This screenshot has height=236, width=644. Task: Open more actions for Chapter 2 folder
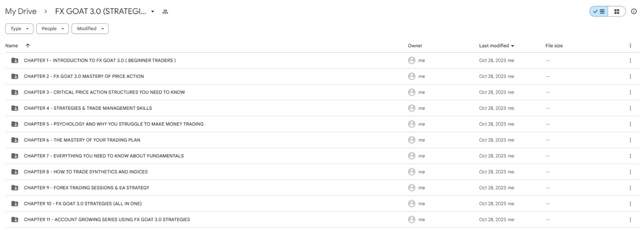[x=630, y=77]
